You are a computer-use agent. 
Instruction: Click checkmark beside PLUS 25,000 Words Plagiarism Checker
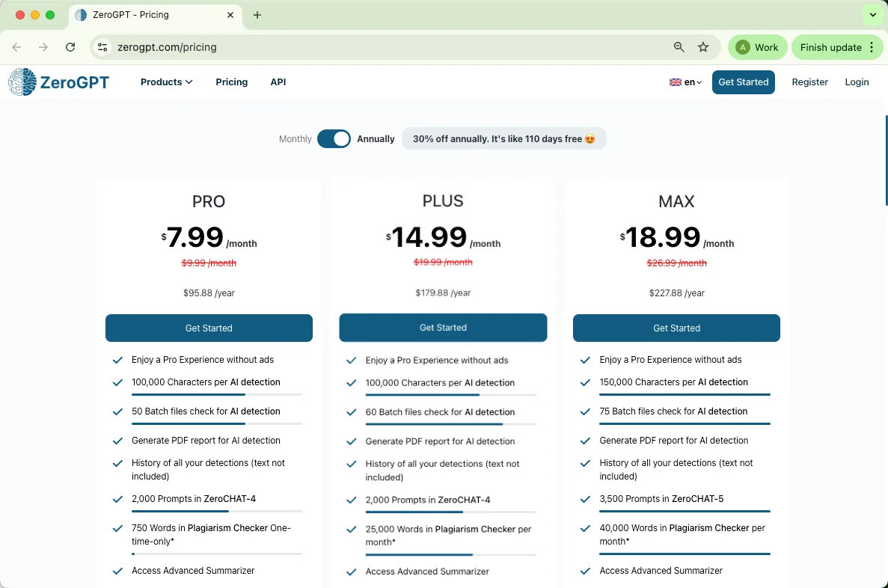351,529
